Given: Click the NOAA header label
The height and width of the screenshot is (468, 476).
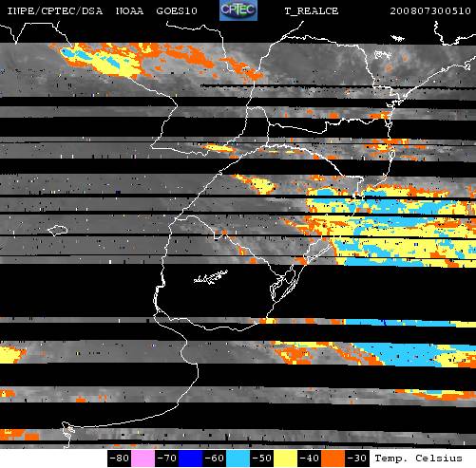Looking at the screenshot, I should point(129,11).
